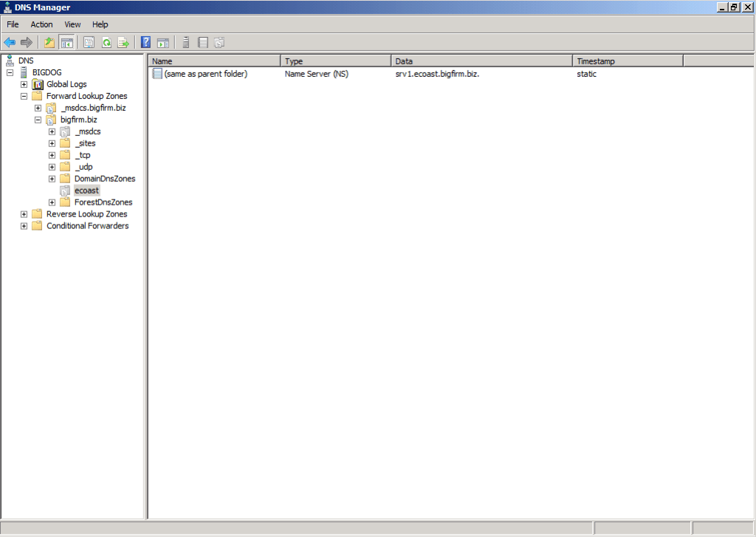The height and width of the screenshot is (537, 756).
Task: Toggle the Show/Hide Console Tree button
Action: tap(66, 42)
